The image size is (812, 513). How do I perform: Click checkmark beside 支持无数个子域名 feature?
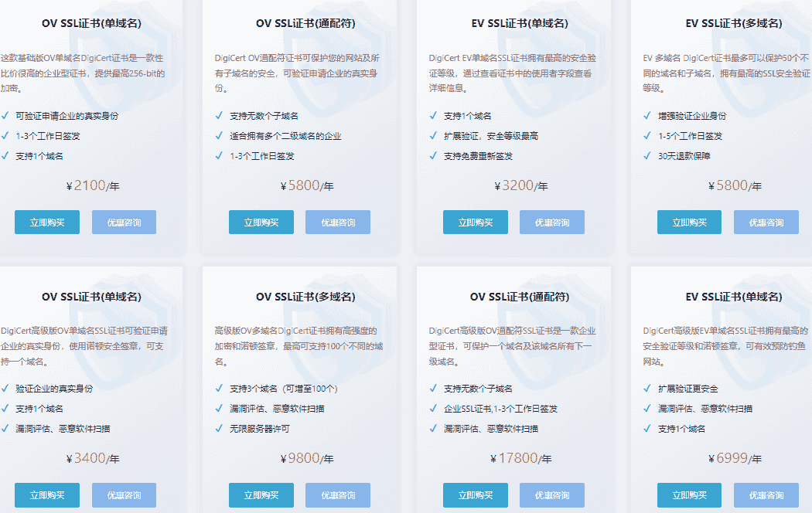coord(219,114)
